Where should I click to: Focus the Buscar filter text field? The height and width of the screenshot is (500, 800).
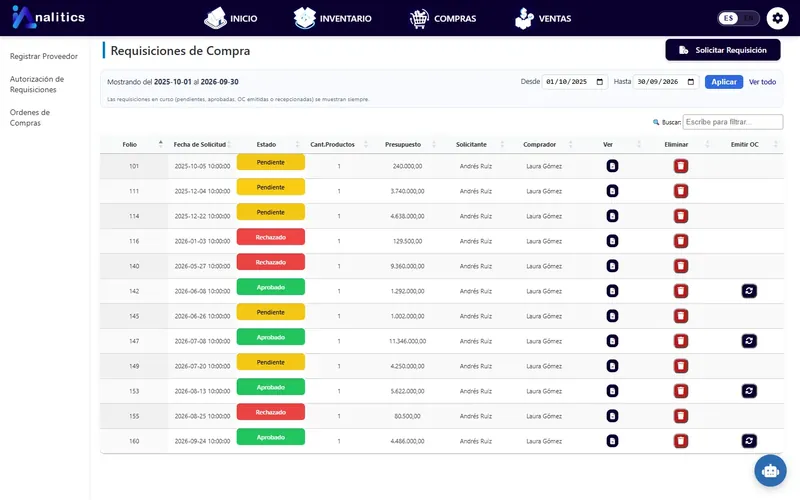pos(733,122)
